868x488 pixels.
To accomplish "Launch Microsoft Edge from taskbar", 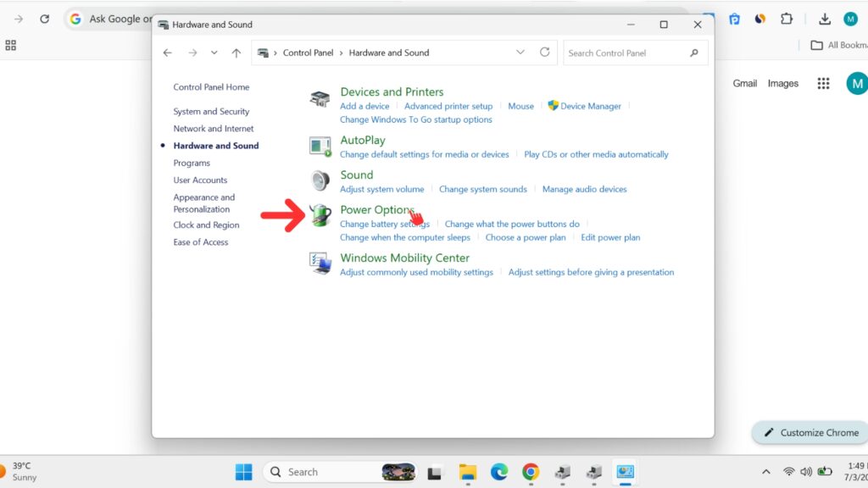I will coord(499,472).
